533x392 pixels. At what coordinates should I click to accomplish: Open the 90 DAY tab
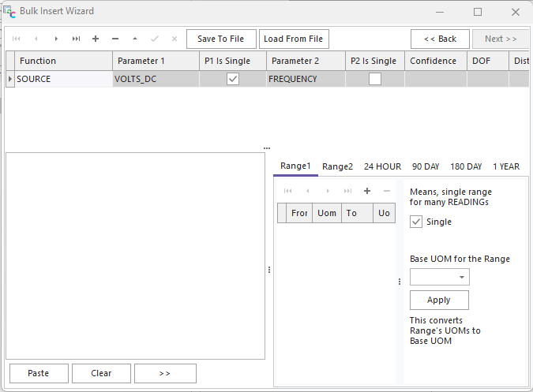(x=426, y=166)
